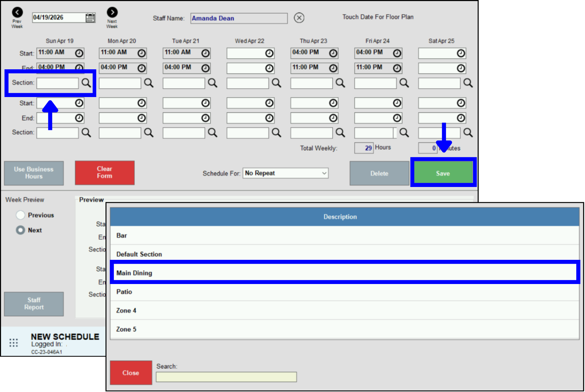Click the Use Business Hours button
Viewport: 585px width, 392px height.
point(34,173)
